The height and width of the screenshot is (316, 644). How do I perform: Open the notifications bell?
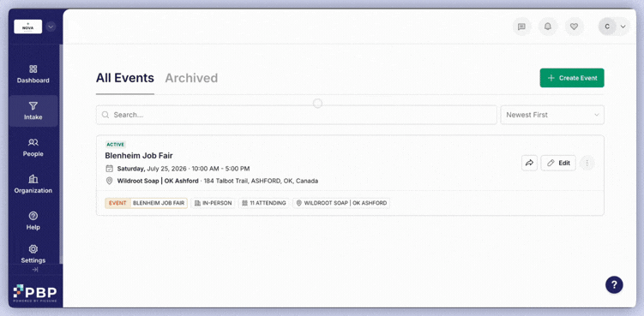(x=548, y=27)
